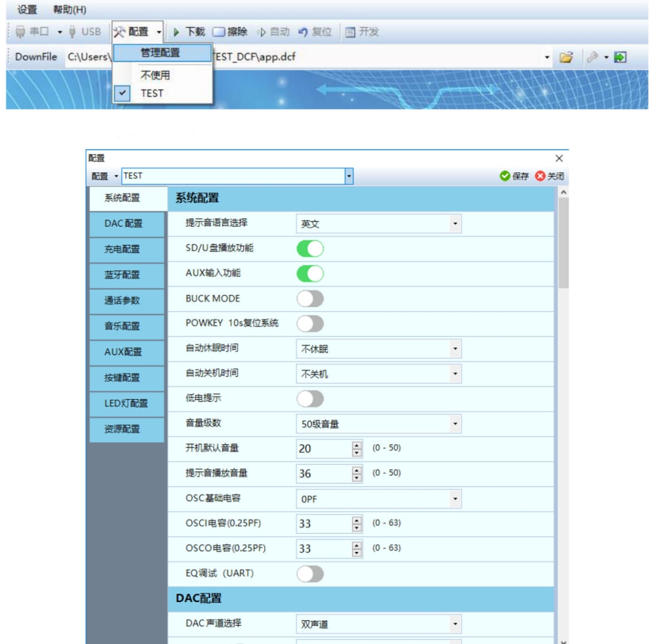Expand the 配置 toolbar dropdown arrow
This screenshot has width=663, height=644.
pos(159,32)
